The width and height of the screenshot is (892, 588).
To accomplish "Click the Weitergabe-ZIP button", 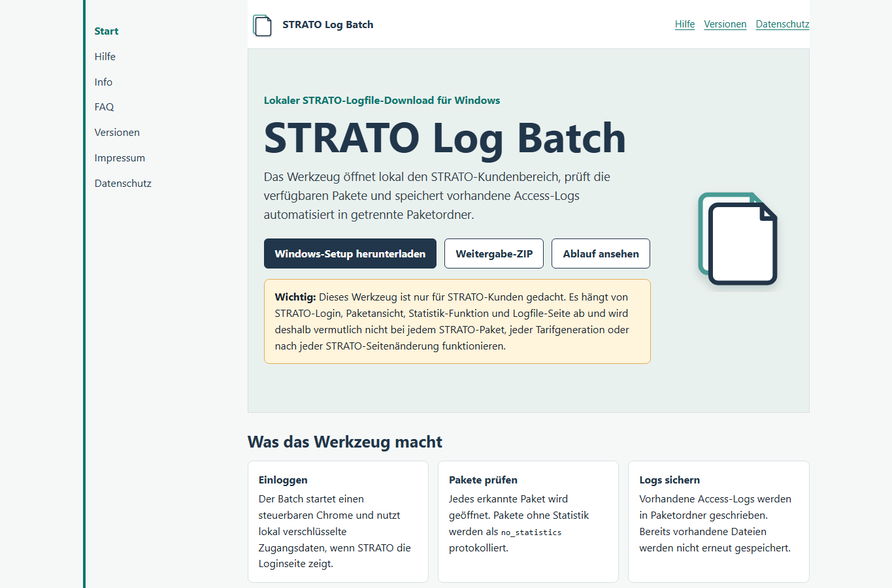I will (494, 253).
